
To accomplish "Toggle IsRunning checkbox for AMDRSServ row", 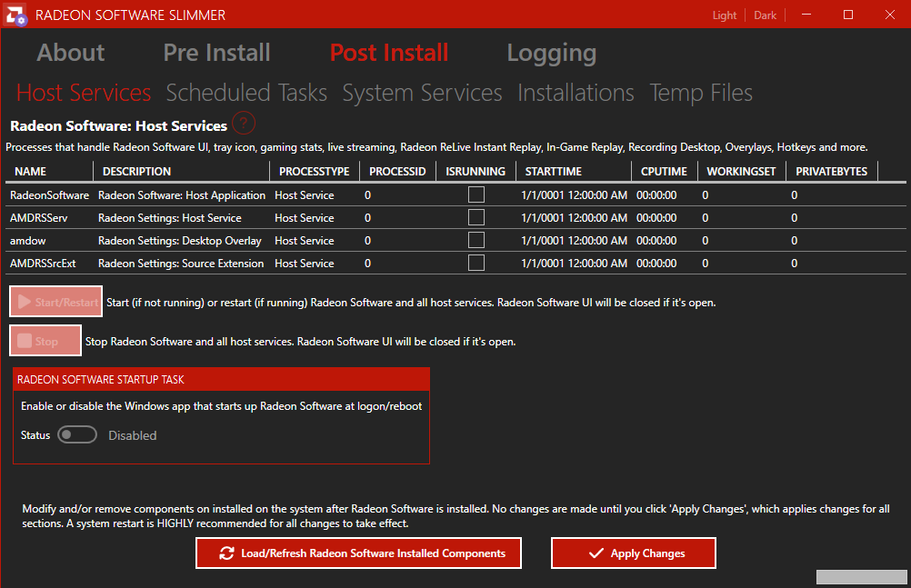I will 476,217.
